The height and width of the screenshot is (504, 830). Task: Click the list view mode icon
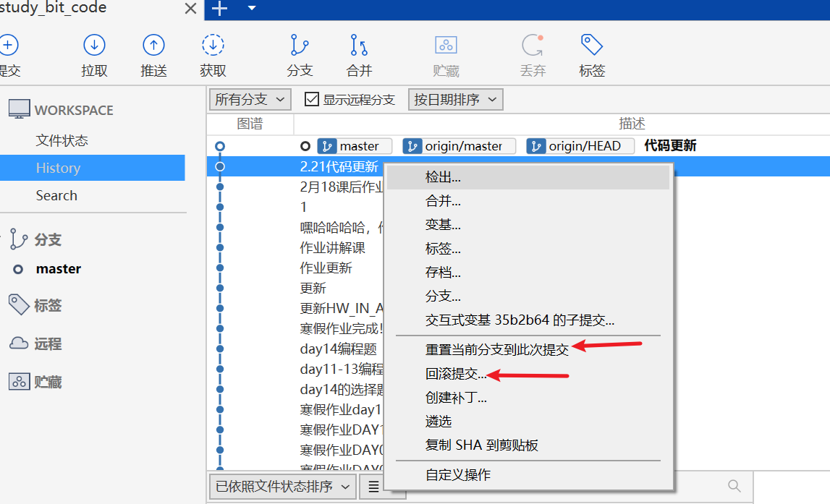coord(373,487)
